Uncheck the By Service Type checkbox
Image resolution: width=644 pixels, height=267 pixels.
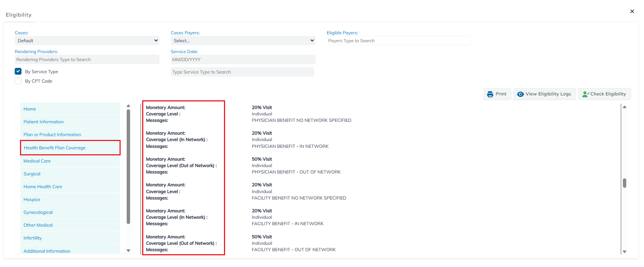click(18, 71)
